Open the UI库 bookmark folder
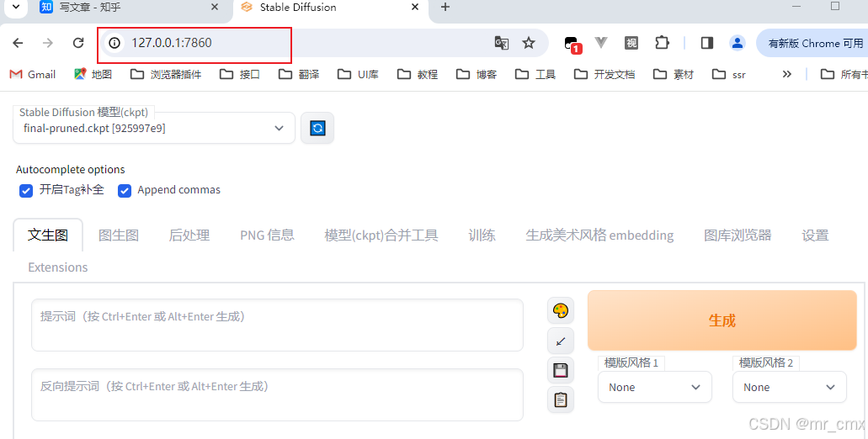 tap(358, 74)
